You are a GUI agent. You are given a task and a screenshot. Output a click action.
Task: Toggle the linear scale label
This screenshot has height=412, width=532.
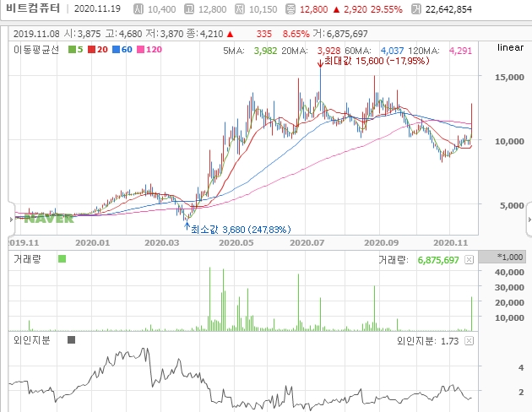510,47
